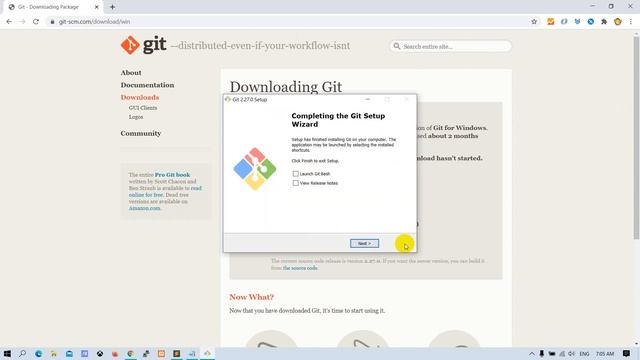This screenshot has width=640, height=360.
Task: Open a new browser tab
Action: [x=112, y=7]
